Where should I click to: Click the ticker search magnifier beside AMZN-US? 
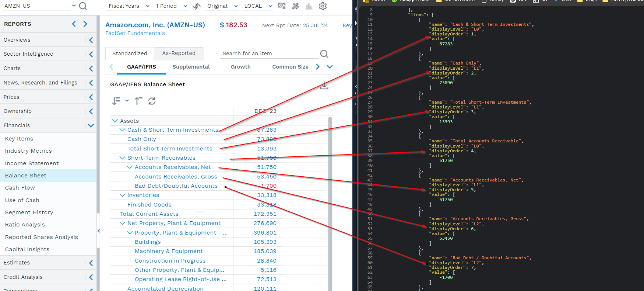click(83, 6)
